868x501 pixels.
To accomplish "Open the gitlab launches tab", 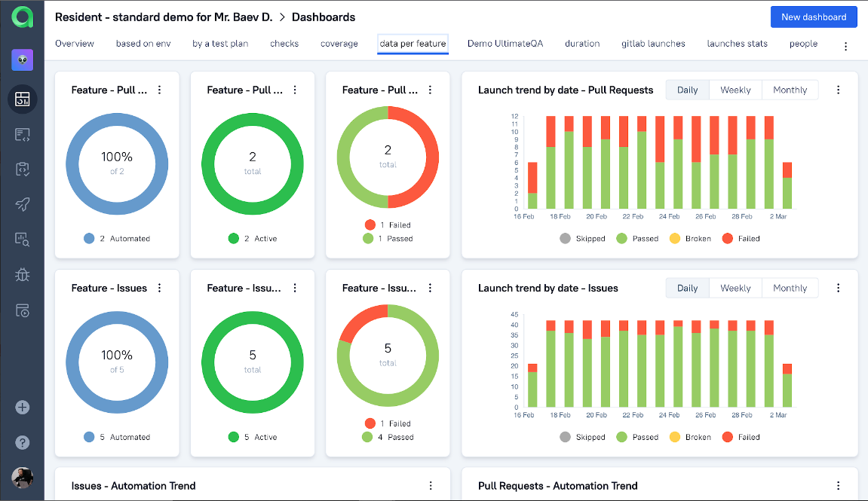I will pos(653,44).
